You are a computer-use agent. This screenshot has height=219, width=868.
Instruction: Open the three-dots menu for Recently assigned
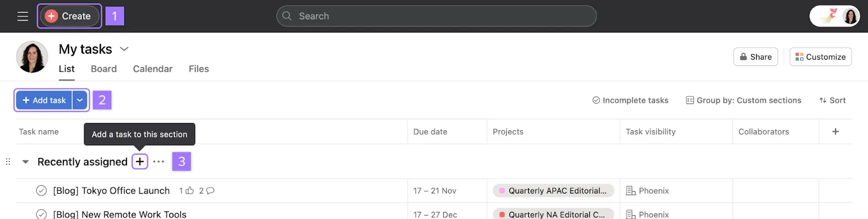click(158, 162)
